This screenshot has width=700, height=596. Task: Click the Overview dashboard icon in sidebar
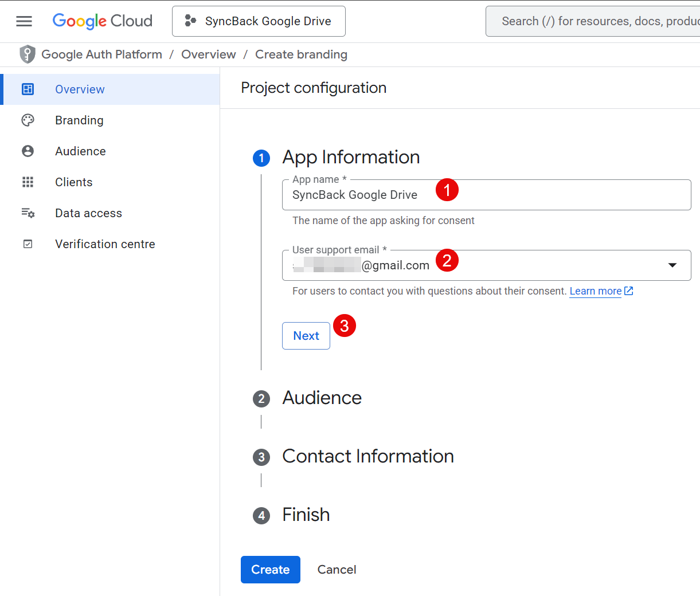28,89
